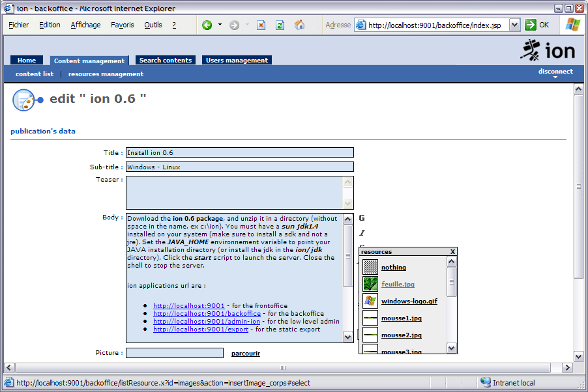The image size is (588, 392).
Task: Click the Refresh page icon
Action: coord(280,25)
